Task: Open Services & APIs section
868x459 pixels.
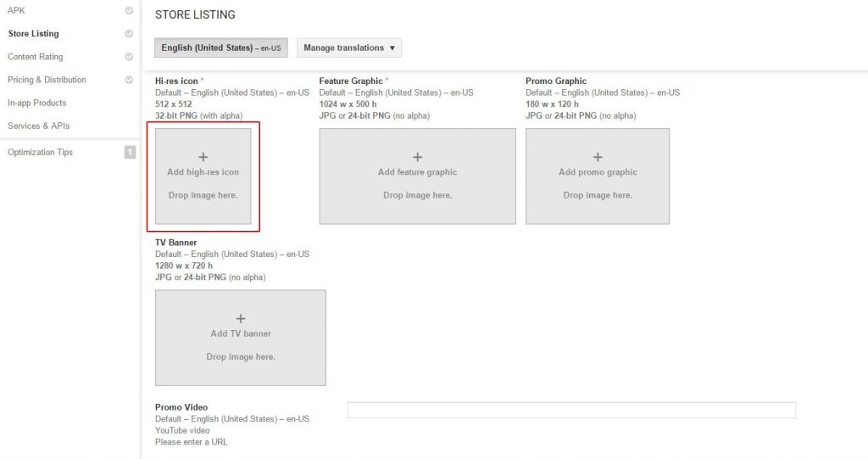Action: (x=38, y=126)
